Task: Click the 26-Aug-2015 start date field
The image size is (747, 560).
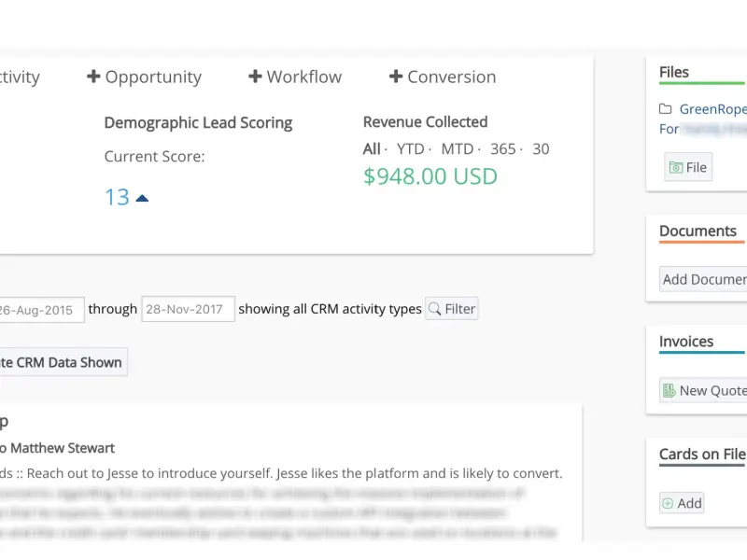Action: pyautogui.click(x=40, y=310)
